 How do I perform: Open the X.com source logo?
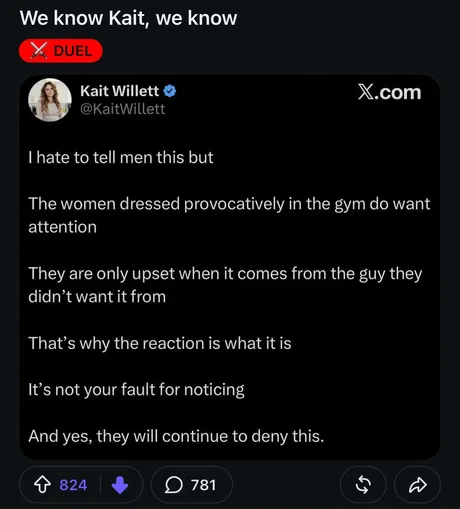[x=389, y=92]
